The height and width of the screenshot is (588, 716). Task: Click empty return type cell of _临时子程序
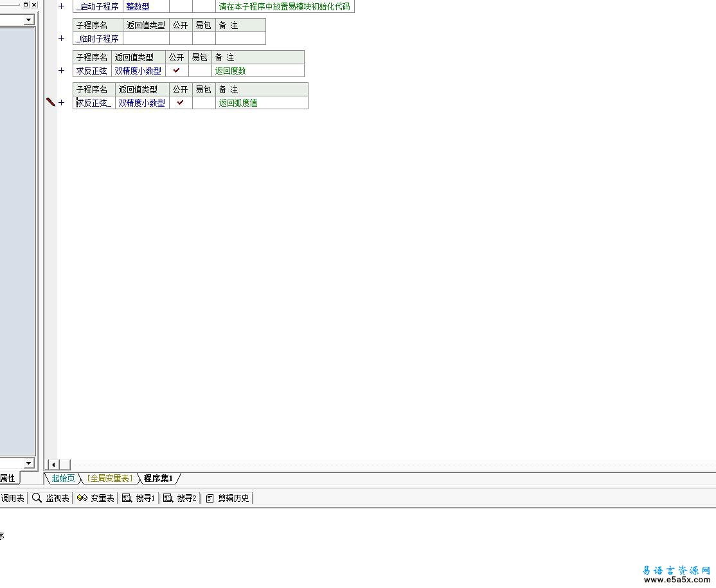point(146,39)
